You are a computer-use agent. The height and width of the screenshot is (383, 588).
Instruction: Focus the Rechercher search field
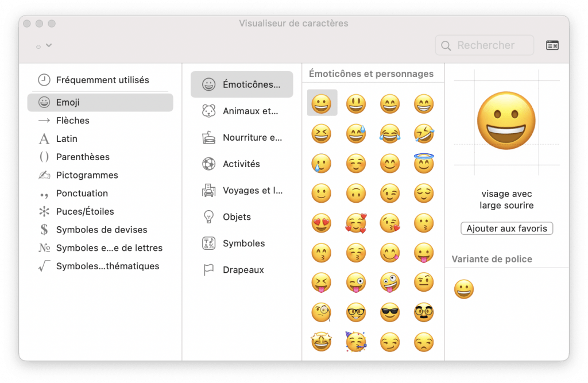pyautogui.click(x=485, y=45)
